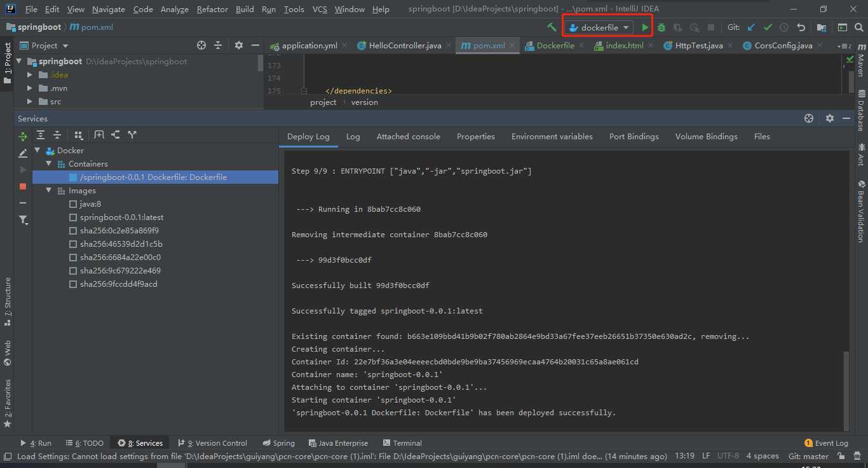This screenshot has height=468, width=868.
Task: Open the HelloController.java editor tab
Action: 405,46
